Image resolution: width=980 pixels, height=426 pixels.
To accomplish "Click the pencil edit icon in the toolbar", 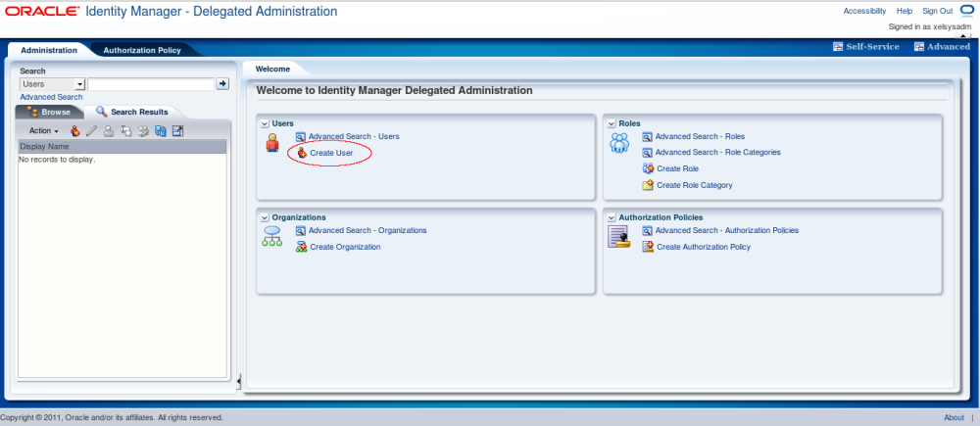I will tap(92, 131).
